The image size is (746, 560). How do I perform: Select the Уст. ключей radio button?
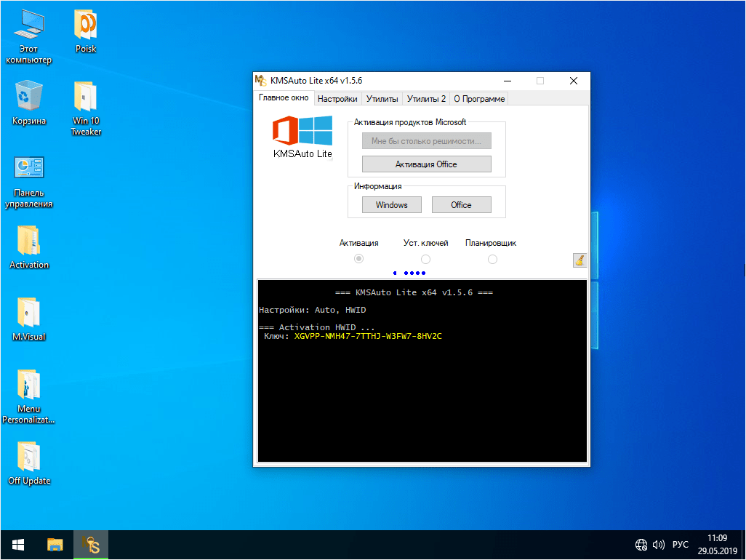point(426,260)
